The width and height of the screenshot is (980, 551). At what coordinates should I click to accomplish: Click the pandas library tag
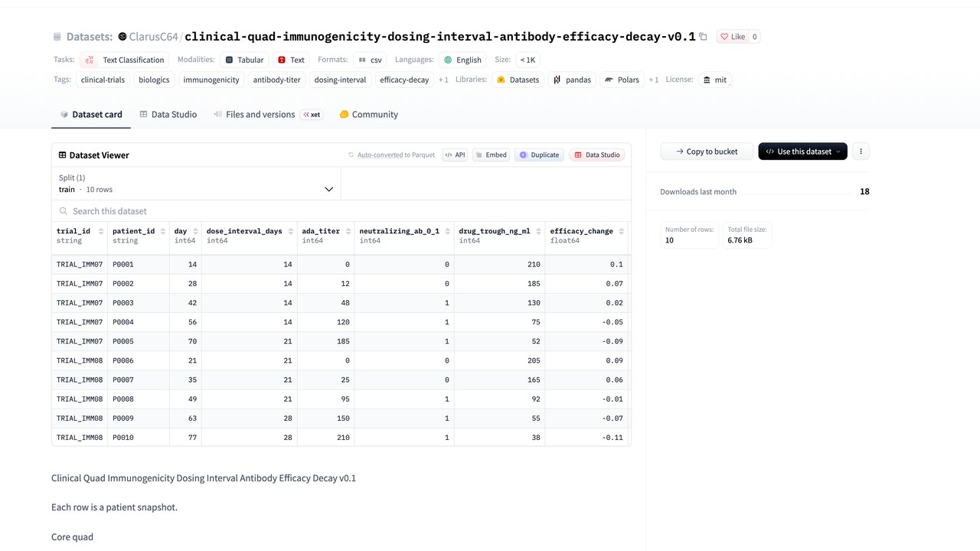[572, 80]
